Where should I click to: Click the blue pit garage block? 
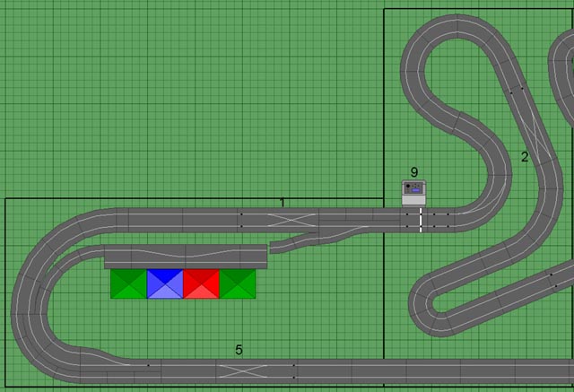(165, 284)
